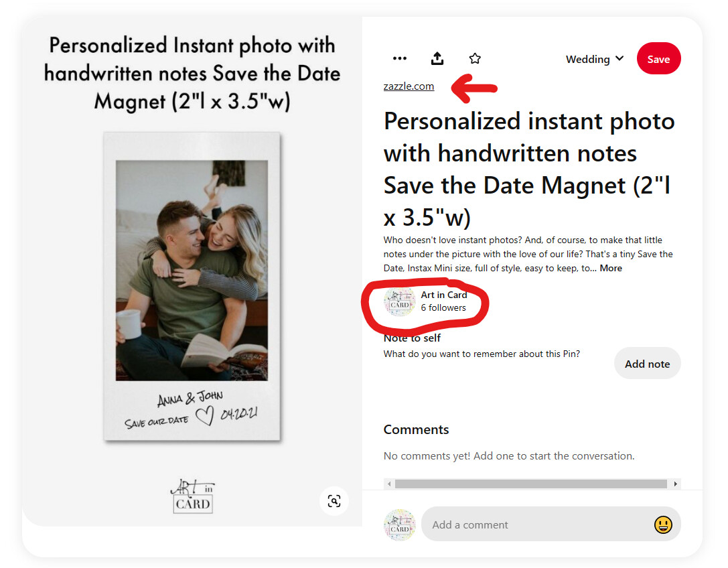Open Art in Card creator name link
This screenshot has width=728, height=568.
[444, 295]
